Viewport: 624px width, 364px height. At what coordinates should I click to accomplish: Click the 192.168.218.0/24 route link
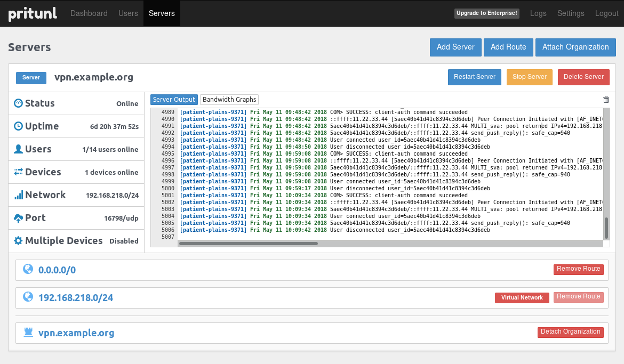(x=76, y=298)
